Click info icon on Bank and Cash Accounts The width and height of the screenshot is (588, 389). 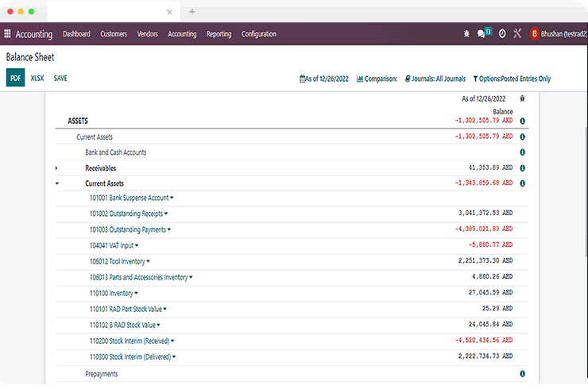coord(522,152)
